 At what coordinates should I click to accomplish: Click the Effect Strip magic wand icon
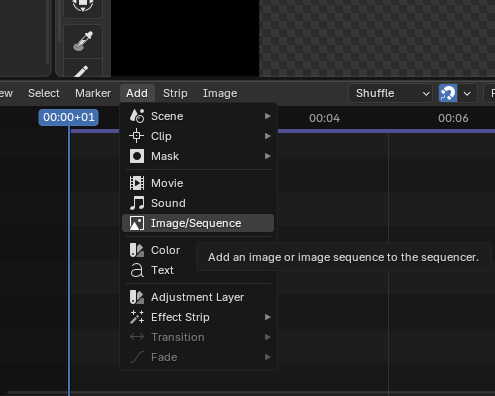pos(137,317)
